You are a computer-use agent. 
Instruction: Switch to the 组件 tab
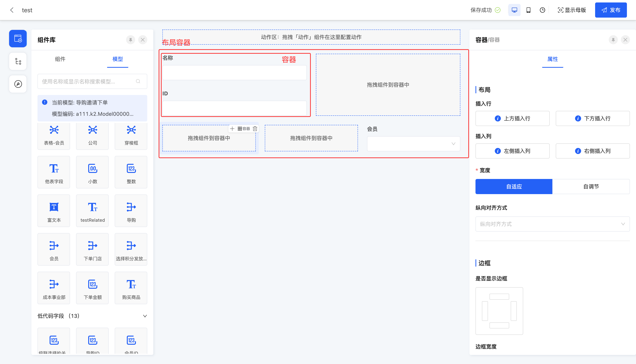60,59
